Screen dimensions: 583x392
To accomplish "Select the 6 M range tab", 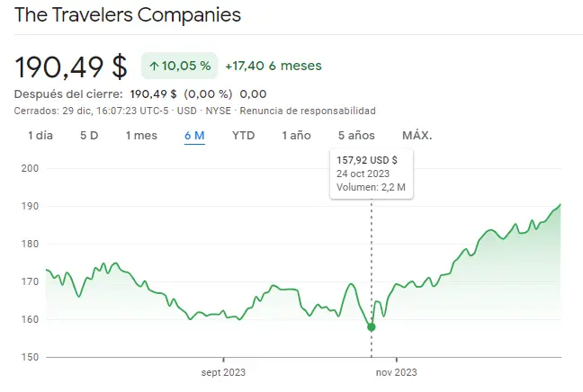I will pyautogui.click(x=194, y=136).
